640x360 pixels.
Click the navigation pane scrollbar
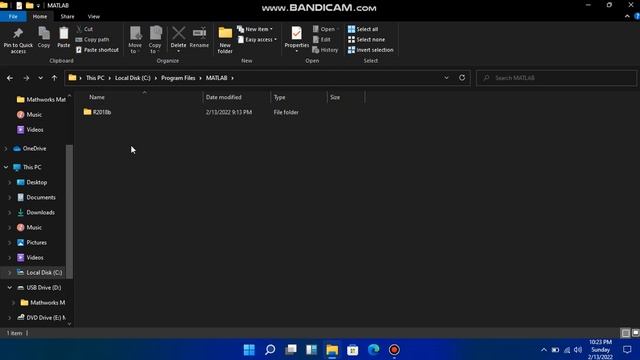pyautogui.click(x=69, y=211)
